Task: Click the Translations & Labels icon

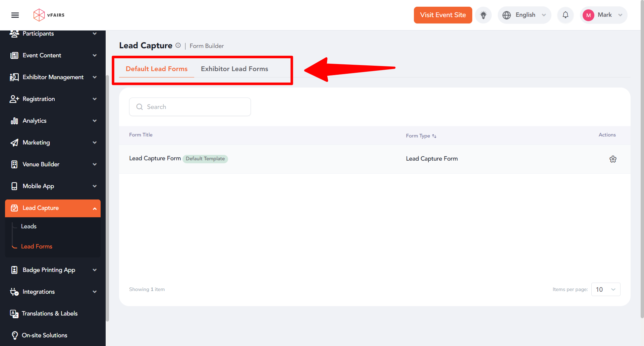Action: pyautogui.click(x=14, y=313)
